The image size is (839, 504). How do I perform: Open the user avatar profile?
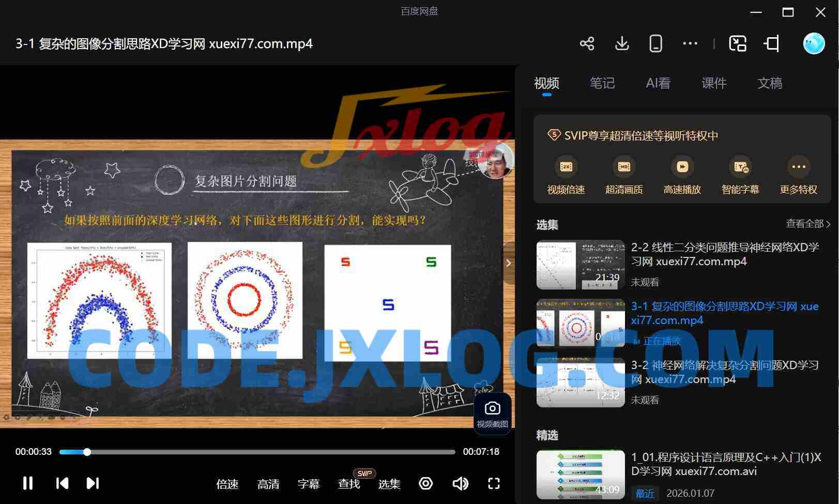(x=814, y=43)
